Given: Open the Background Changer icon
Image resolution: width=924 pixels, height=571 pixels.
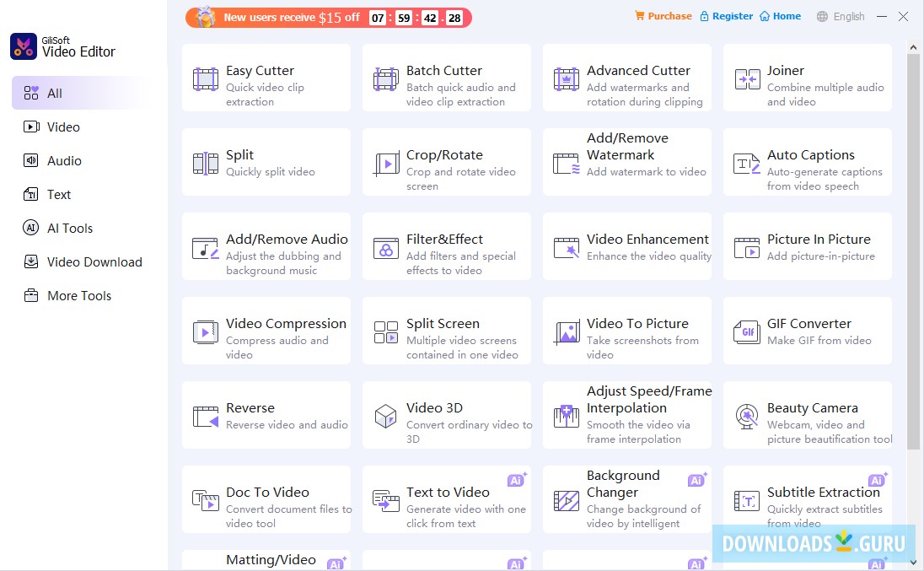Looking at the screenshot, I should pos(567,501).
